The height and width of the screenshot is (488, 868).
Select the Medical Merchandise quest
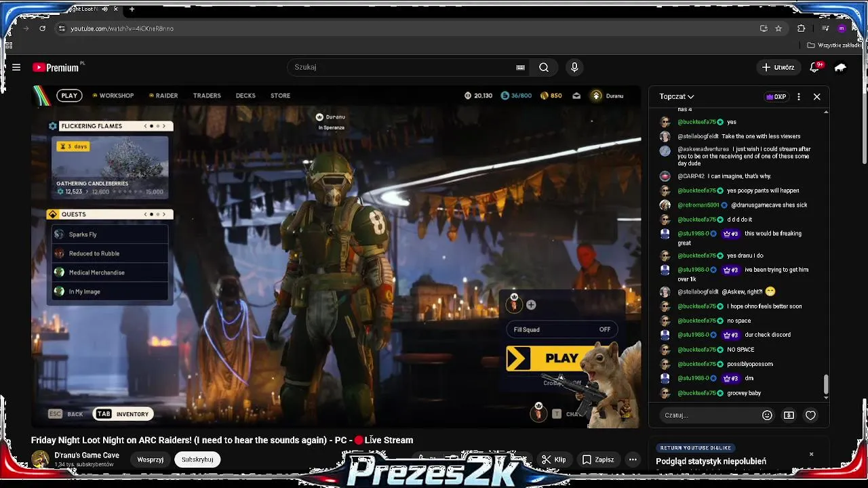click(x=110, y=272)
